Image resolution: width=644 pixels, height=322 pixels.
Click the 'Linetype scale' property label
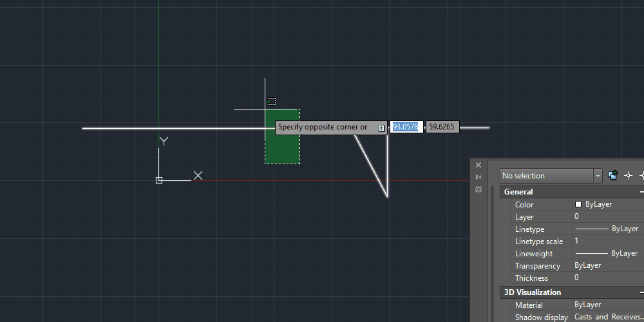(539, 241)
